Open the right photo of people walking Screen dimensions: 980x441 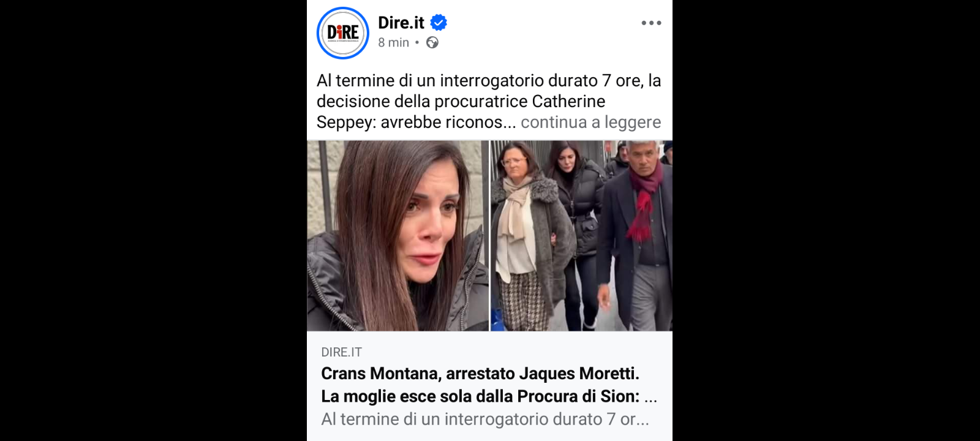[x=581, y=236]
